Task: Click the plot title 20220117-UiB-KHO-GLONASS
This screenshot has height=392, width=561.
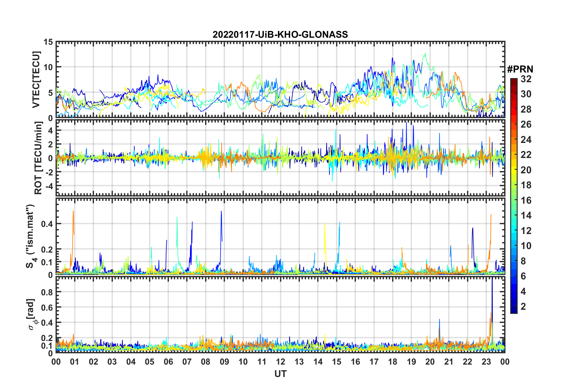Action: [280, 34]
